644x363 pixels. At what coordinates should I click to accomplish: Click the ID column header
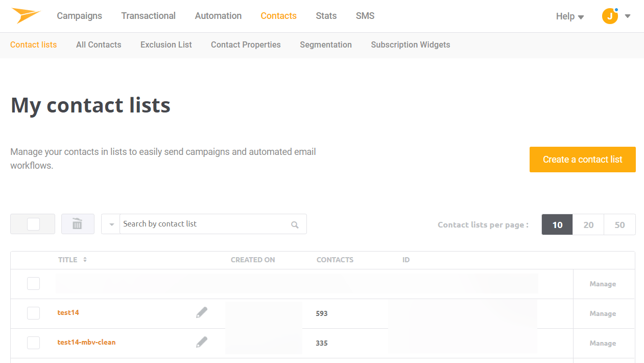(x=406, y=260)
